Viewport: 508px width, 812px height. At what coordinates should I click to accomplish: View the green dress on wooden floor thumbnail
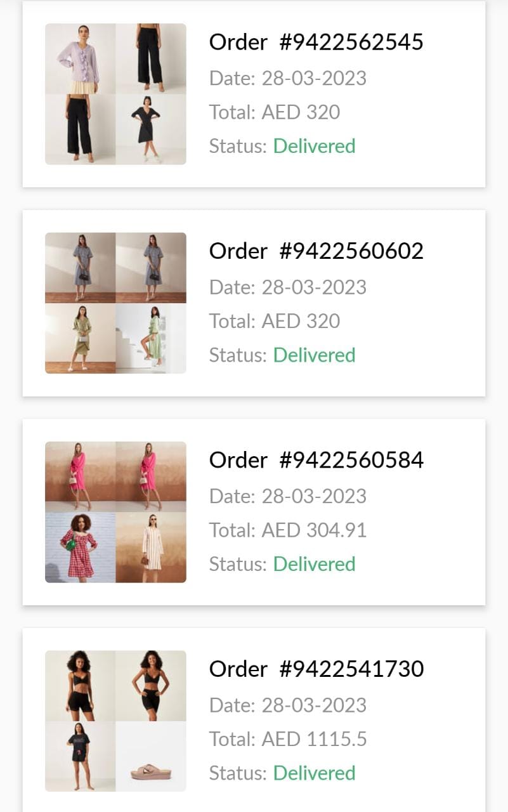(x=80, y=338)
